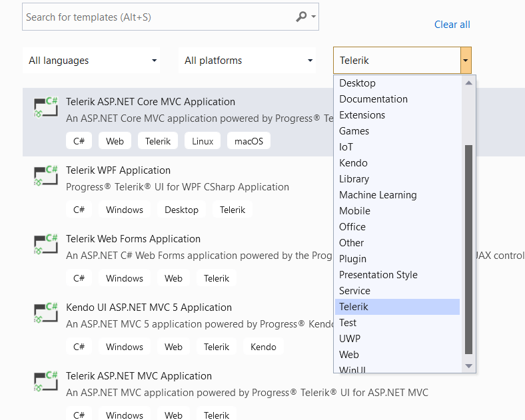Click Telerik Web Forms template icon

(x=45, y=244)
